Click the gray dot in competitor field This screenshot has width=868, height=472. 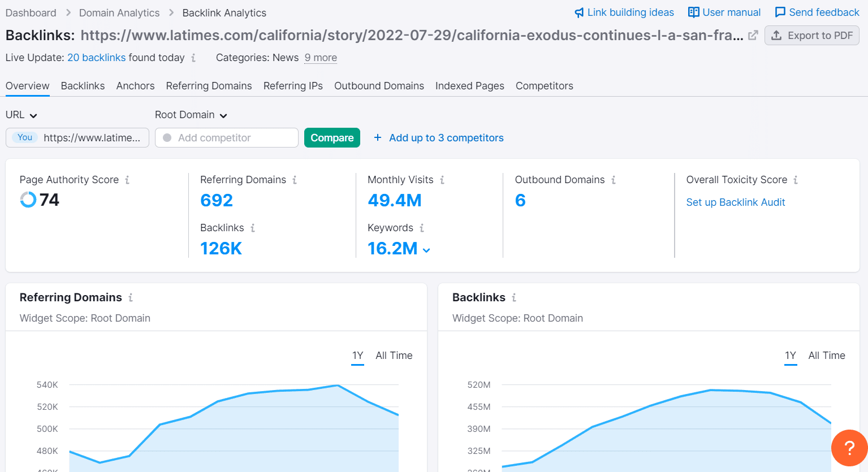[x=167, y=138]
